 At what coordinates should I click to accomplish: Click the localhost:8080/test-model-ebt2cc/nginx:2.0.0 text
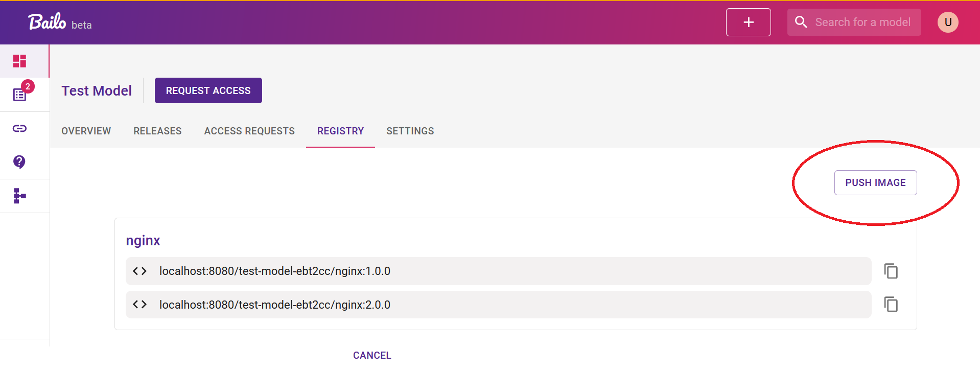pyautogui.click(x=275, y=305)
